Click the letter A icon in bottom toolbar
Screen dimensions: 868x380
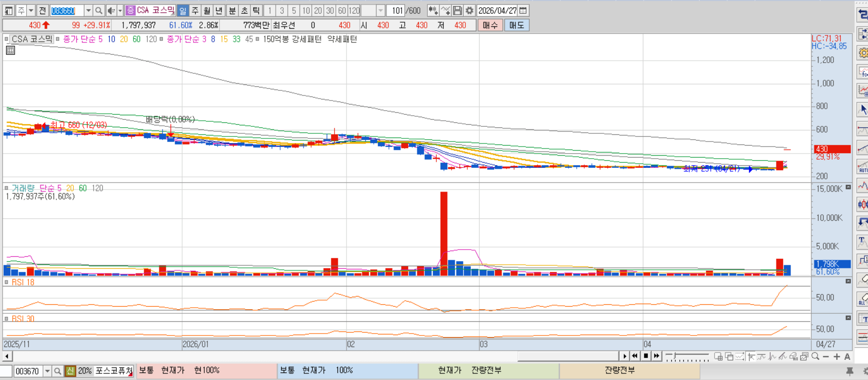tap(847, 356)
